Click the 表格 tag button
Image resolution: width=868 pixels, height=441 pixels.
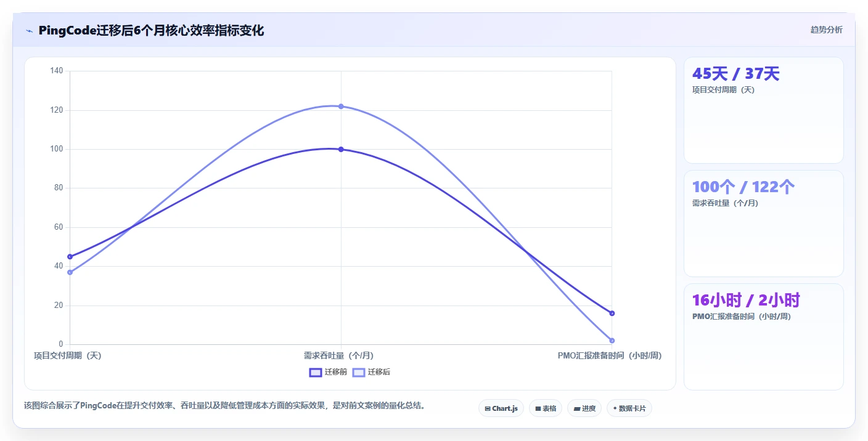[546, 408]
